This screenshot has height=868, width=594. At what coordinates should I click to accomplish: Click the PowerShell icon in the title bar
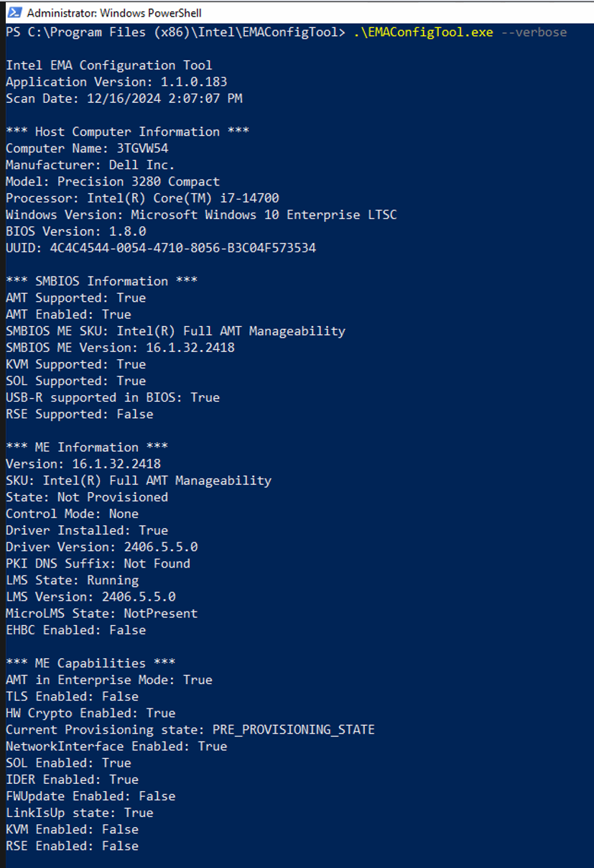point(14,13)
